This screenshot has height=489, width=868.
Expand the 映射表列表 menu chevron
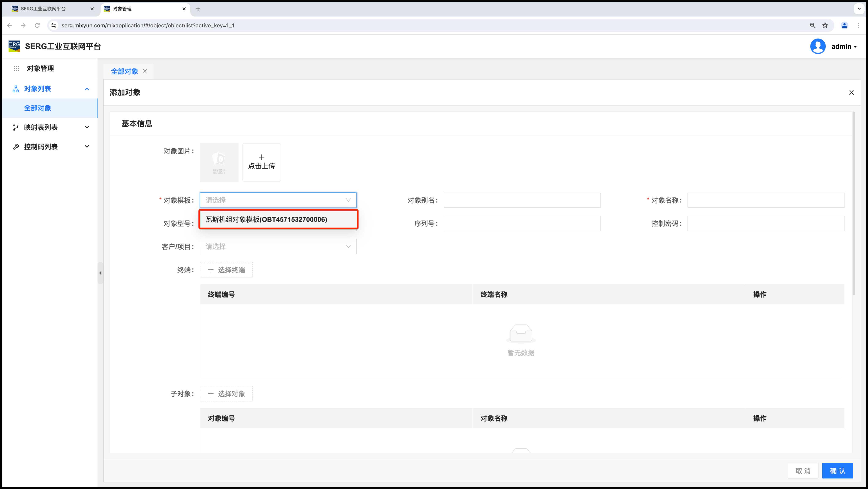click(x=87, y=127)
